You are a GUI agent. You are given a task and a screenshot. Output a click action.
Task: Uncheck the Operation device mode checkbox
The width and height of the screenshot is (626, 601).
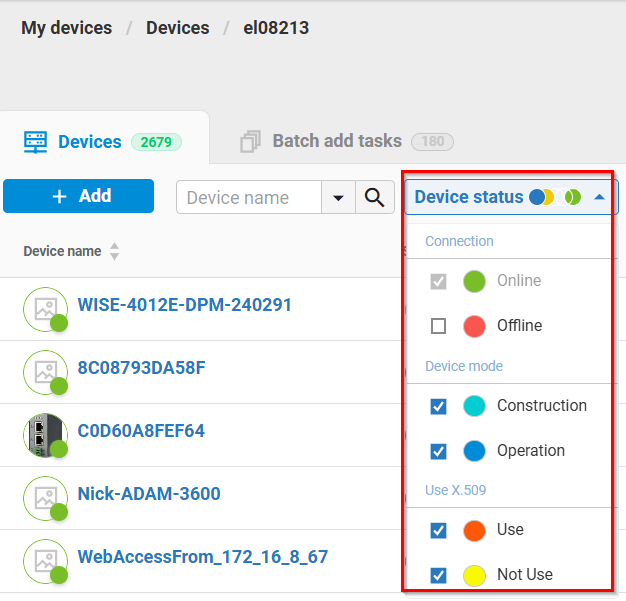(x=438, y=451)
